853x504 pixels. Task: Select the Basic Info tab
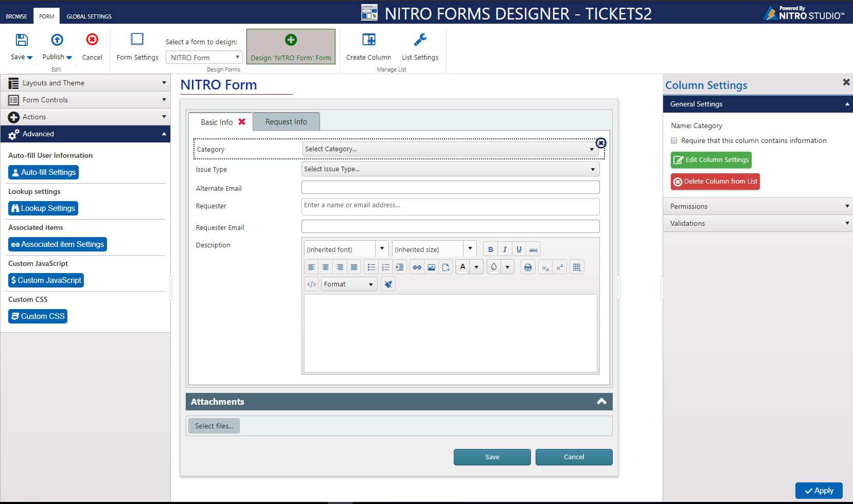pos(217,122)
